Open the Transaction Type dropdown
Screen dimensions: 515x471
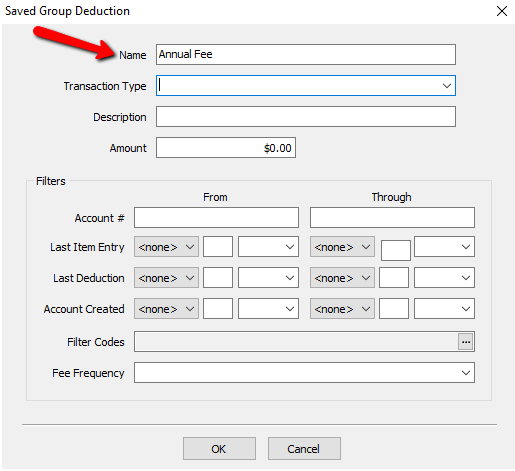[x=306, y=86]
